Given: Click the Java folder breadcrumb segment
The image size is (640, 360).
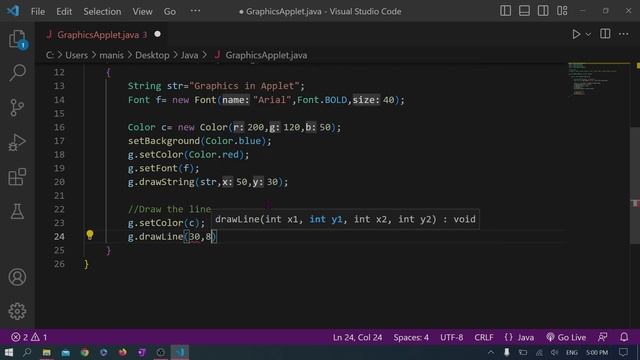Looking at the screenshot, I should (x=189, y=55).
